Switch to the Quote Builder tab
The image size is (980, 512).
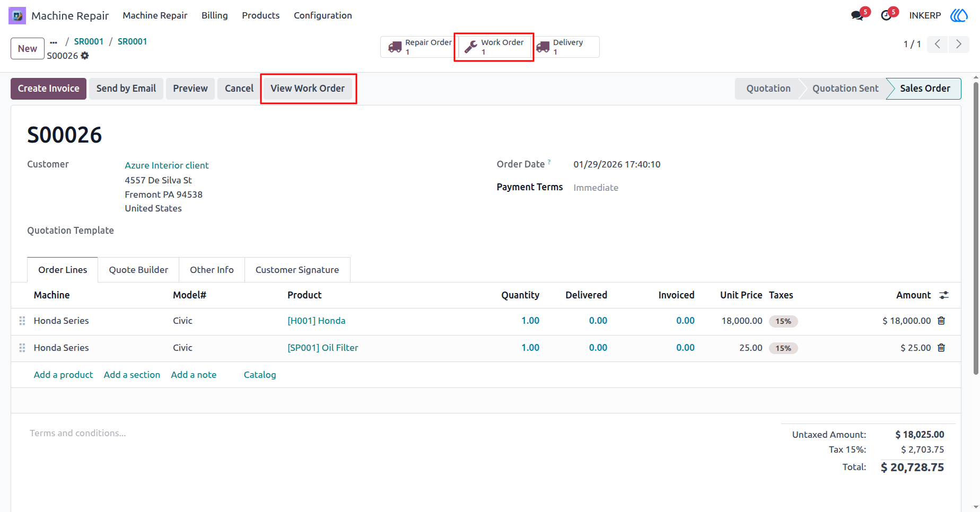[x=138, y=270]
